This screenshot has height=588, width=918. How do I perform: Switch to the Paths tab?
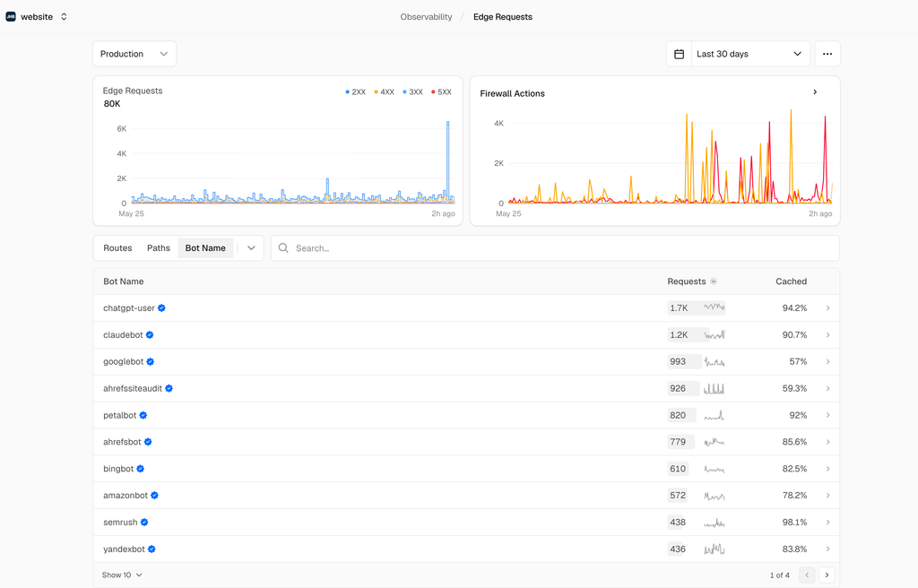(159, 248)
